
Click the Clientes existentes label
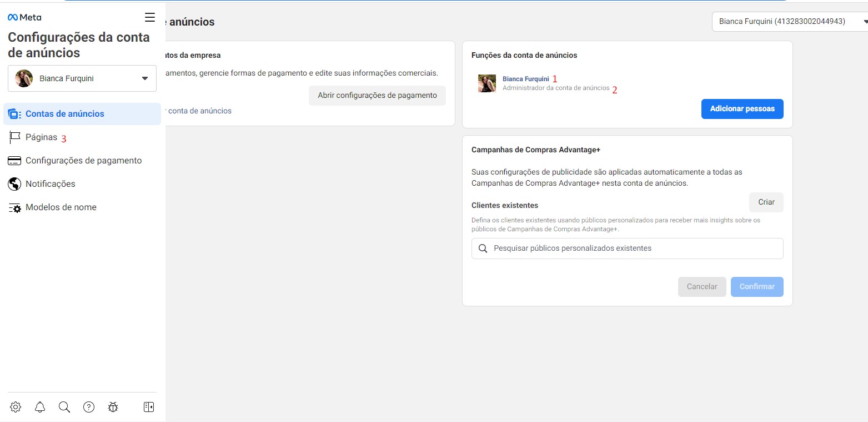click(x=505, y=206)
